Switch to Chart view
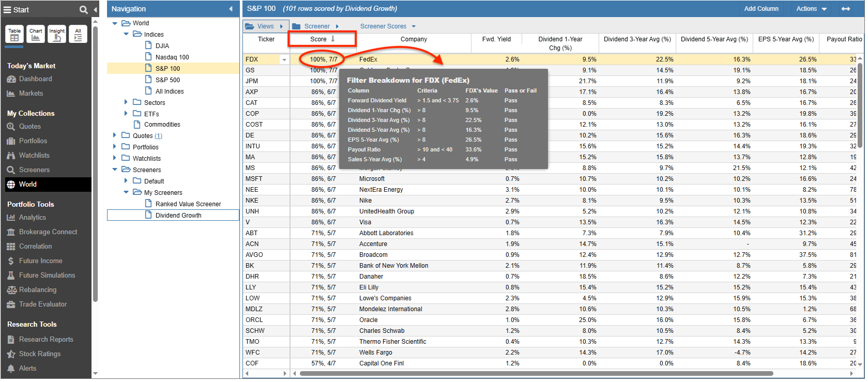 36,34
